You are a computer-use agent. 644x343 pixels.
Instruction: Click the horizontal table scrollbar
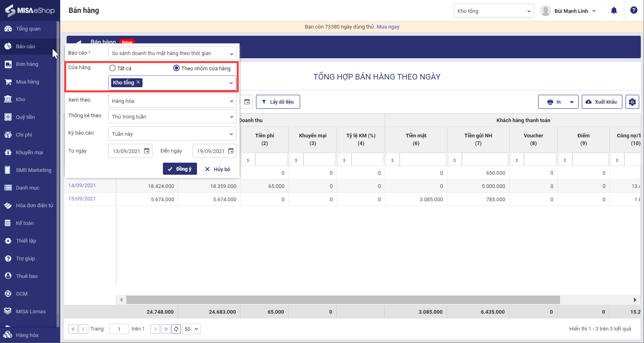tap(343, 300)
